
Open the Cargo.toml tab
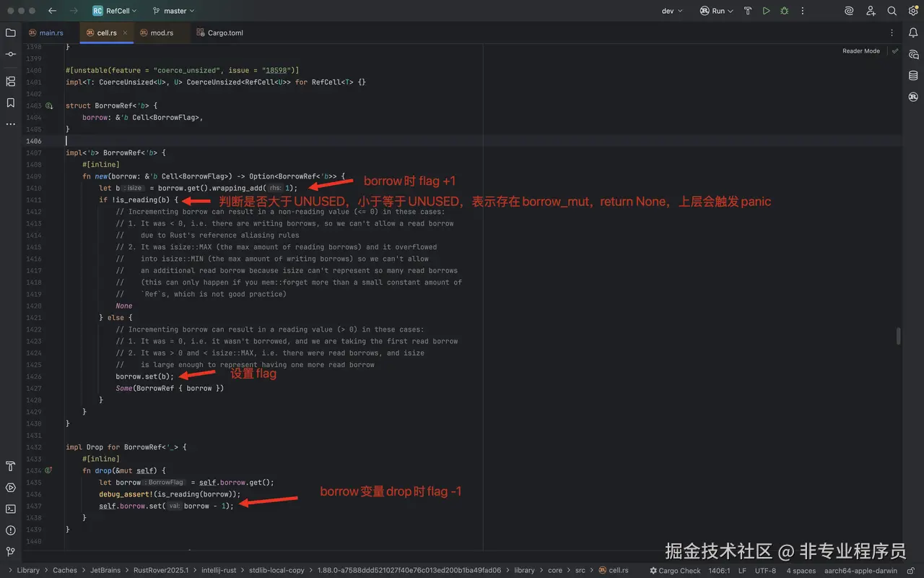coord(220,33)
